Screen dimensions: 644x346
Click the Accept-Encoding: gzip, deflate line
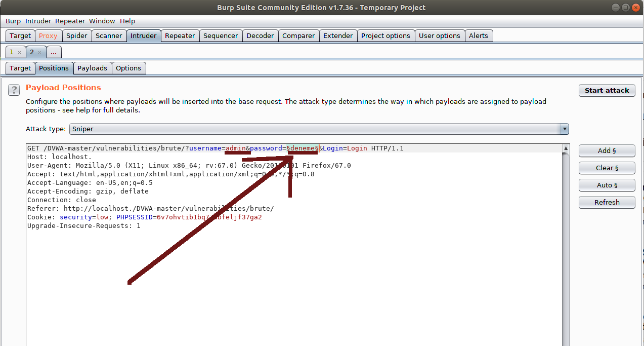coord(88,191)
